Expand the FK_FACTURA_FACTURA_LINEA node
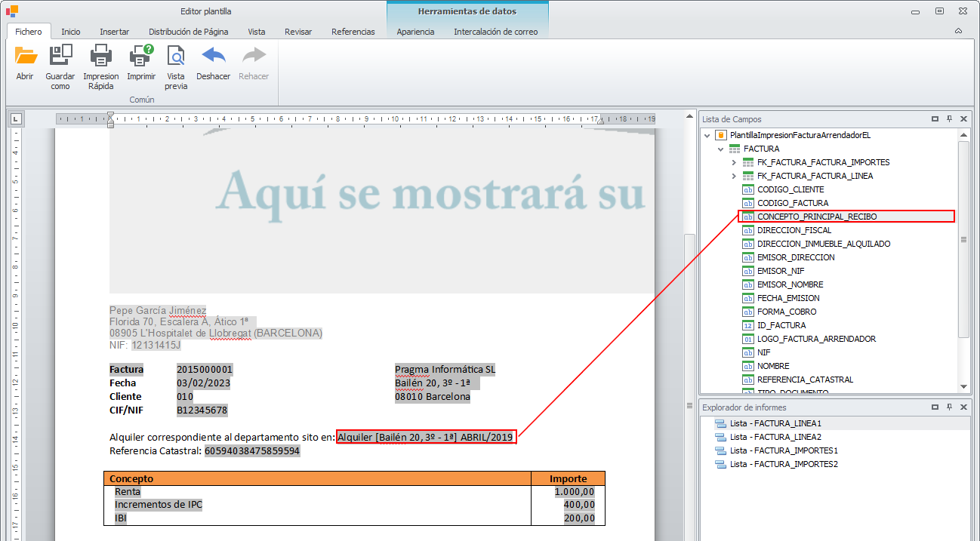Viewport: 980px width, 541px height. [x=734, y=176]
